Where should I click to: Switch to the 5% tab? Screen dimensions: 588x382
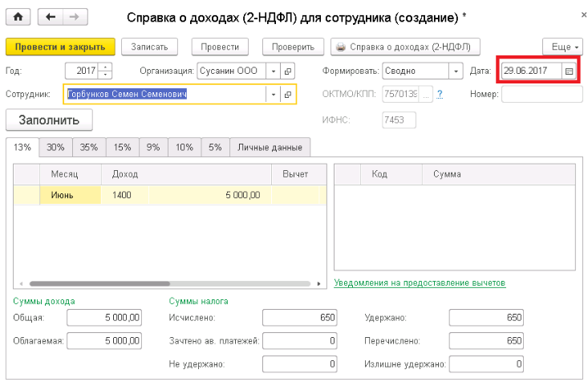[x=215, y=147]
